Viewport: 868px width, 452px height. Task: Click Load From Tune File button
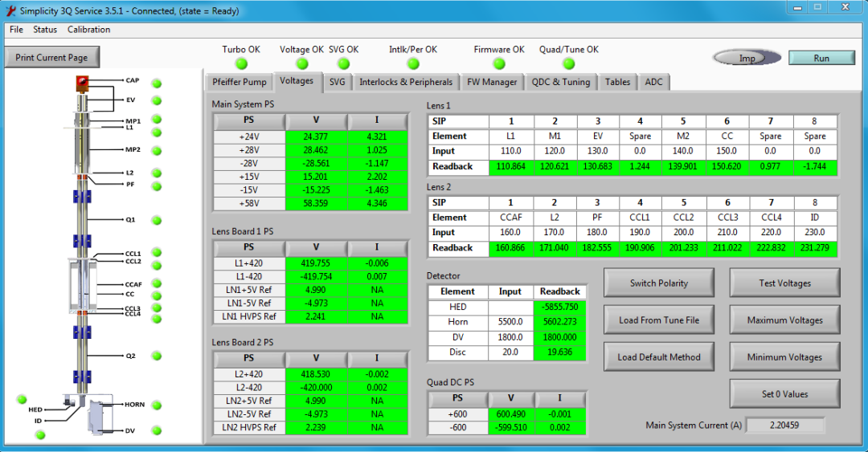pos(659,320)
